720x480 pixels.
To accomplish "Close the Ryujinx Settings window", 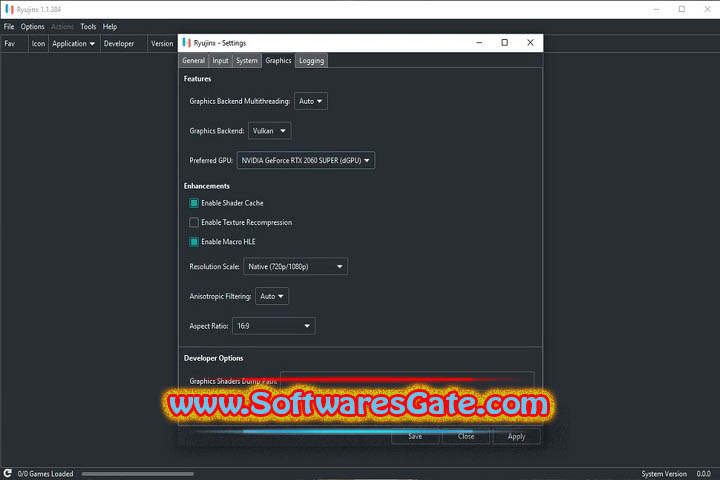I will [x=530, y=43].
